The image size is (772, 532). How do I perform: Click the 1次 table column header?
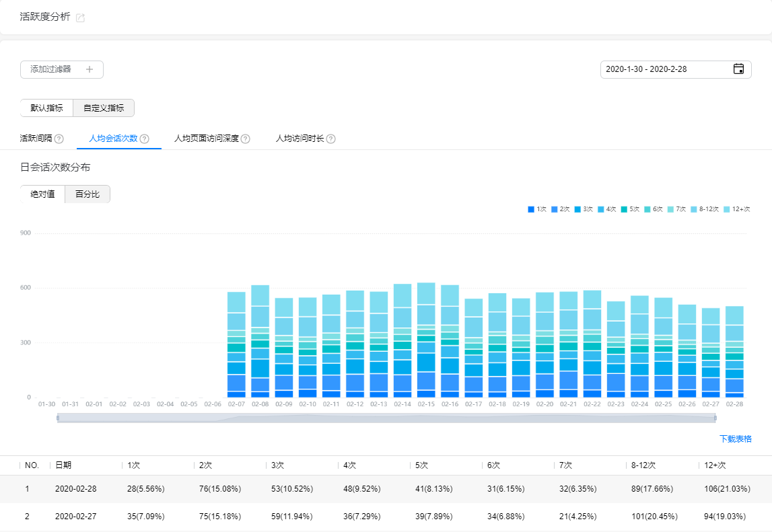[133, 465]
